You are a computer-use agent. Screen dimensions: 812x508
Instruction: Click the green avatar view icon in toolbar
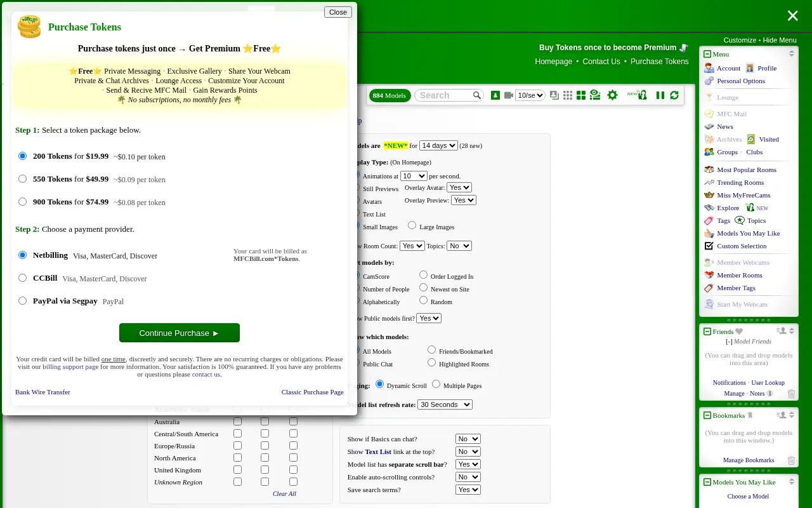coord(495,95)
